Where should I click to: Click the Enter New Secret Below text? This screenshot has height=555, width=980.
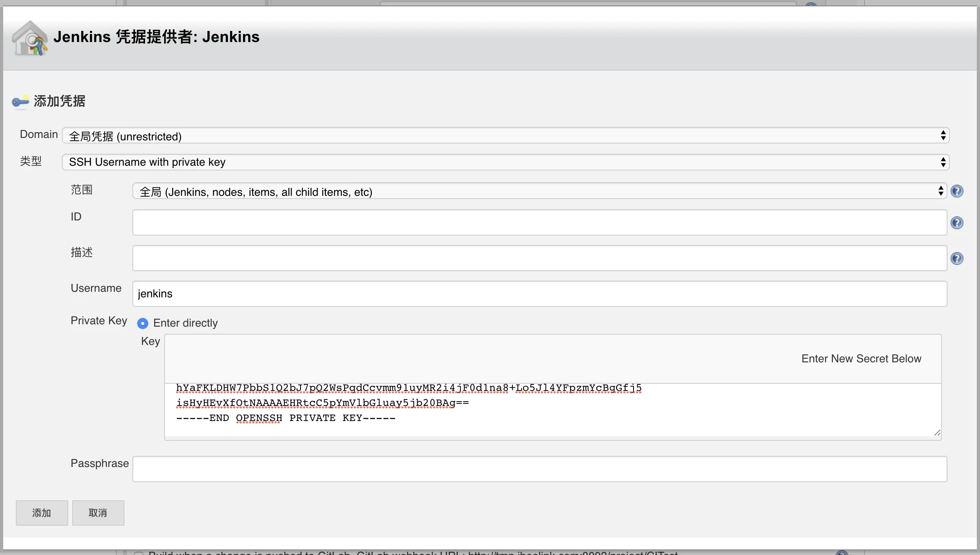coord(861,359)
